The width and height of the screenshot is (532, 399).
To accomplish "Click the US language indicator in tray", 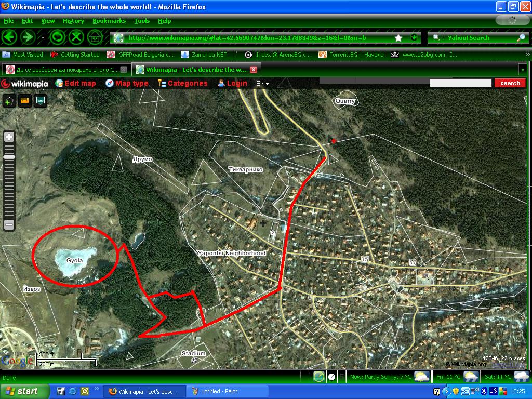I will tap(493, 391).
